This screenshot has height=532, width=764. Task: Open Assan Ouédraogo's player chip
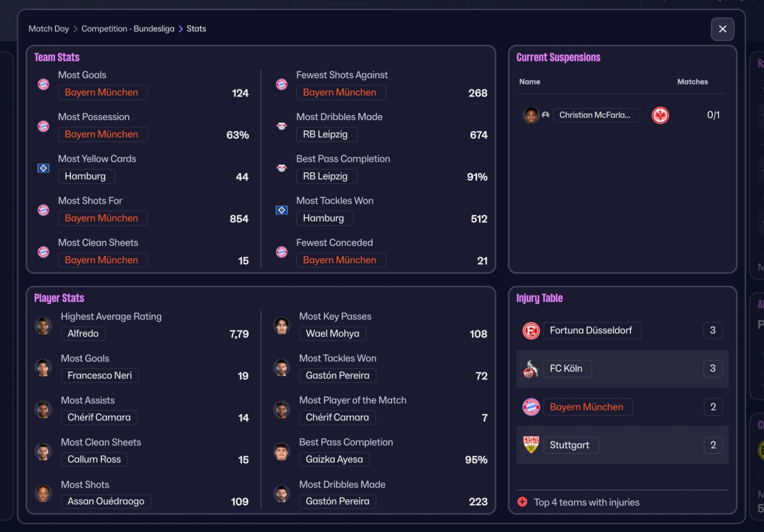[x=106, y=501]
